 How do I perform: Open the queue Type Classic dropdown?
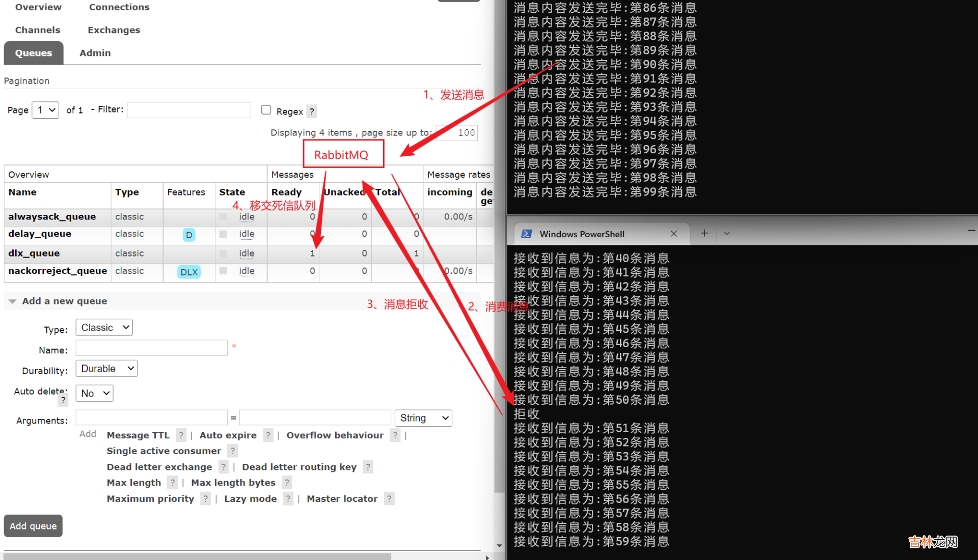pyautogui.click(x=104, y=327)
